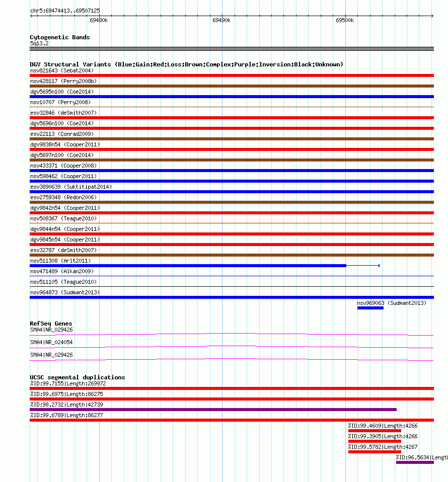Select variant label dgv5697n100 (Coe2014)
Image resolution: width=448 pixels, height=482 pixels.
click(62, 155)
